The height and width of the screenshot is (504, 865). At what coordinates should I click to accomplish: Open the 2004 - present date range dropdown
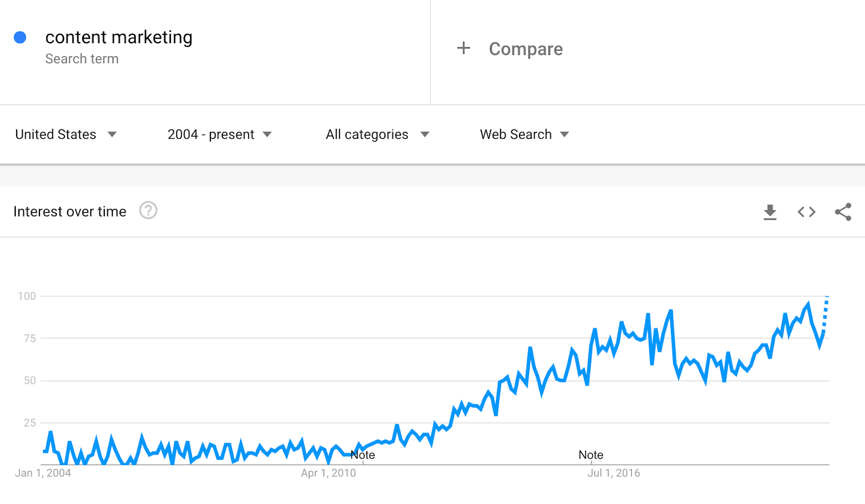tap(267, 135)
